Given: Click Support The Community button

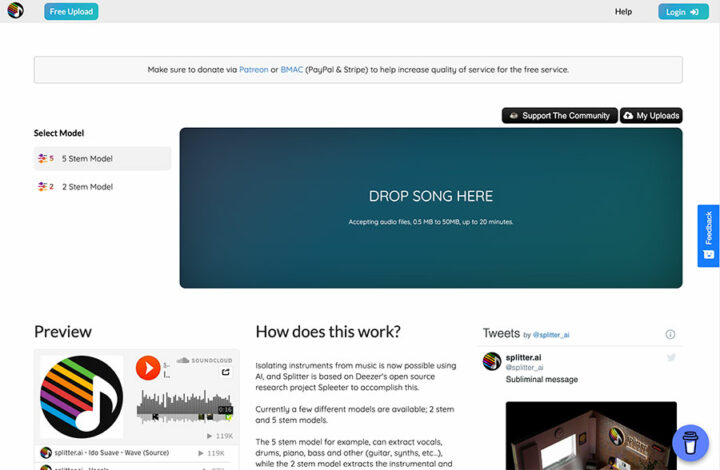Looking at the screenshot, I should (x=559, y=116).
